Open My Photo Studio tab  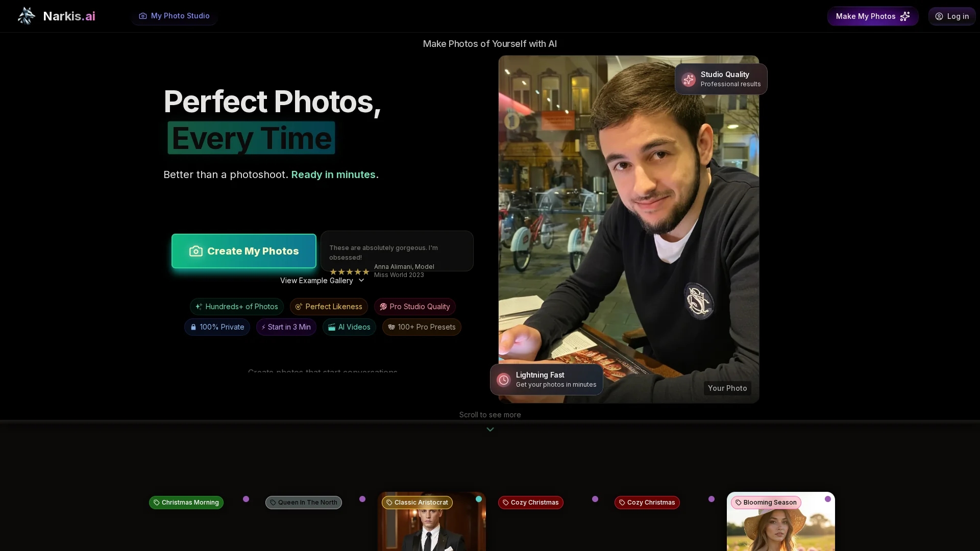click(x=174, y=16)
